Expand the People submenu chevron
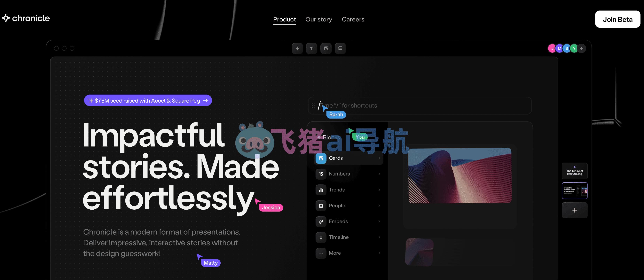Image resolution: width=644 pixels, height=280 pixels. [x=379, y=206]
